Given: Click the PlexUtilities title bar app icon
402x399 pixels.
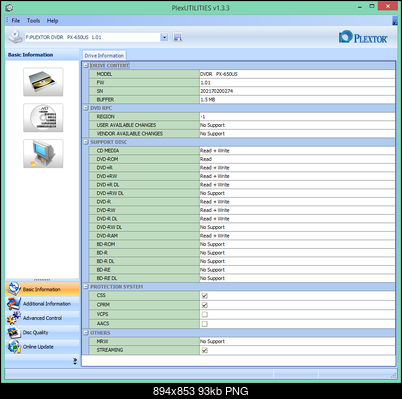Looking at the screenshot, I should pyautogui.click(x=9, y=7).
